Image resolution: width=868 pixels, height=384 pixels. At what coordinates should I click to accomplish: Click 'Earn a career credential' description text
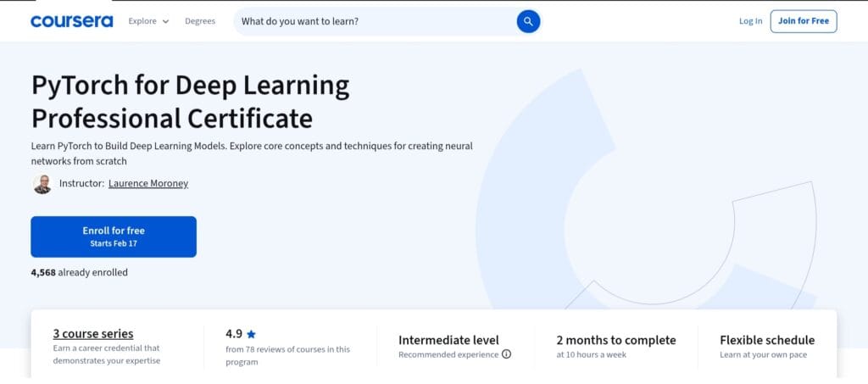[106, 354]
